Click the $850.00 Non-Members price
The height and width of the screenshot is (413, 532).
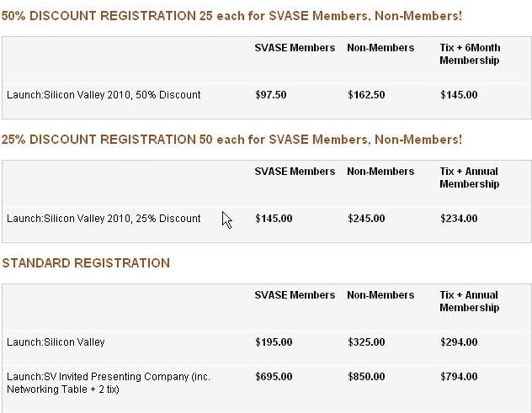(x=365, y=377)
